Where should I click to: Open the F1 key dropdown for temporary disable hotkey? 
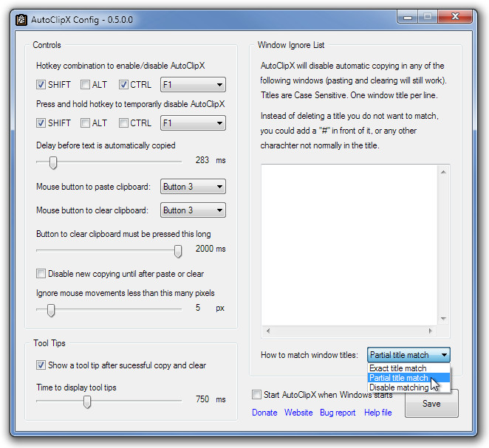[193, 123]
